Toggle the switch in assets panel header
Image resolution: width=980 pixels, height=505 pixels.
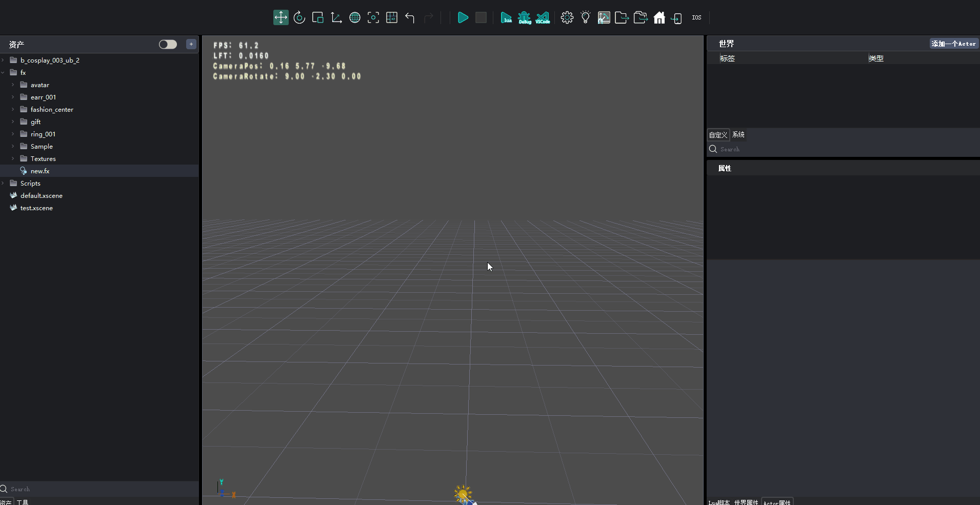(x=168, y=44)
